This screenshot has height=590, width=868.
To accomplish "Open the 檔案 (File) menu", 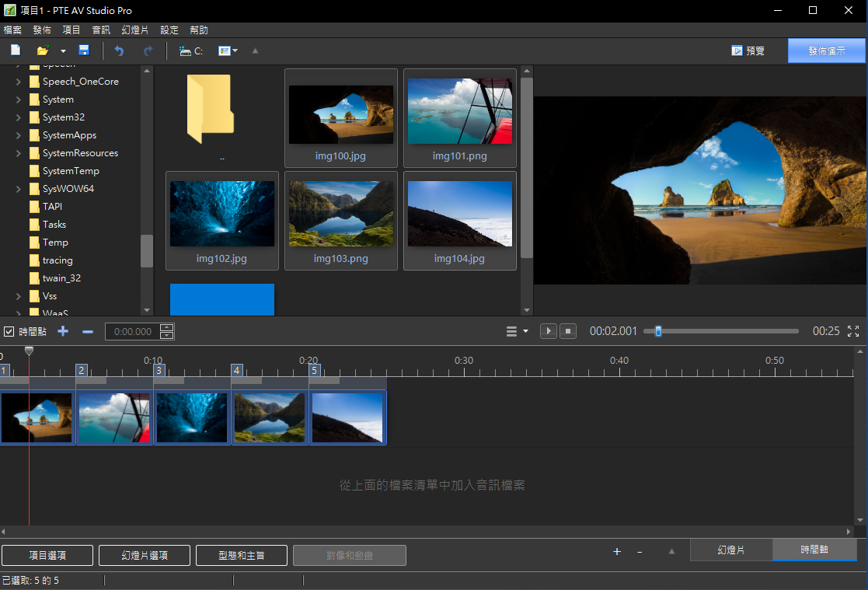I will [12, 30].
